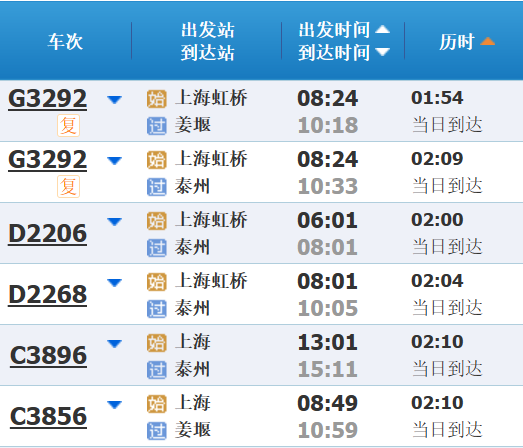Expand stop details for C3896
Screen dimensions: 523x448
tap(114, 344)
